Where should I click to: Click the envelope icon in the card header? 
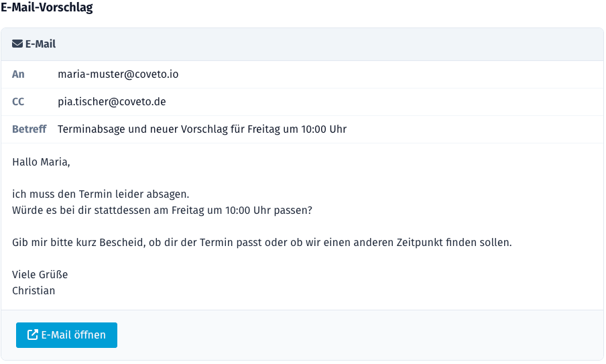pos(17,44)
